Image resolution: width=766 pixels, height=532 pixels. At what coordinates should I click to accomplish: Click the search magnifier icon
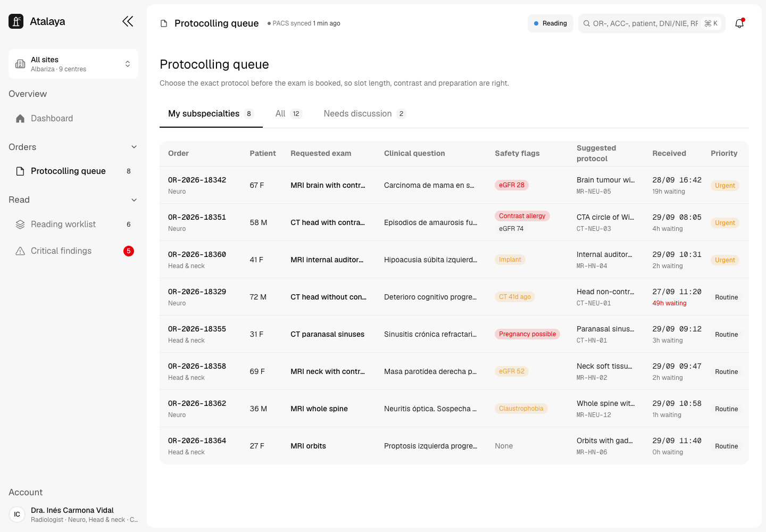point(587,23)
